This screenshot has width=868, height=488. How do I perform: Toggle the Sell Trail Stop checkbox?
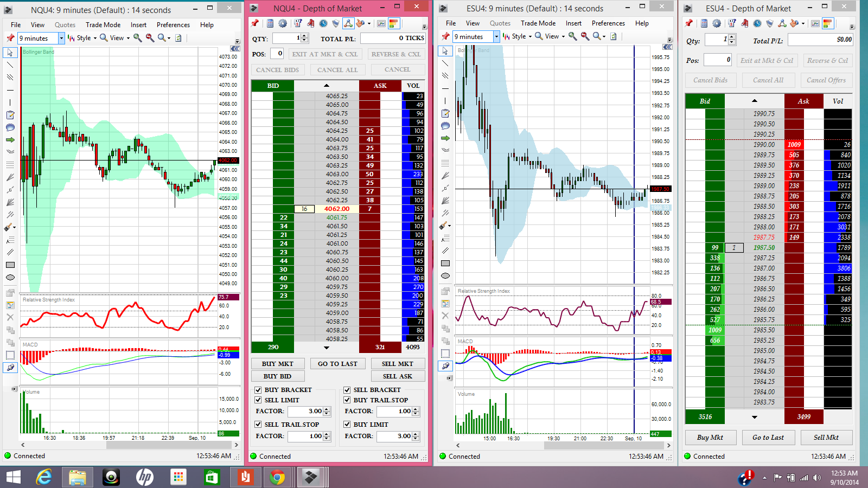tap(258, 425)
